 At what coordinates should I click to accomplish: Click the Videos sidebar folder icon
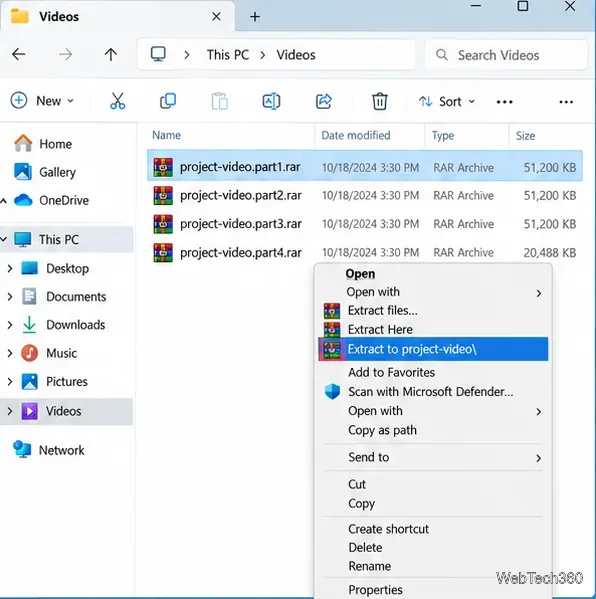[30, 411]
